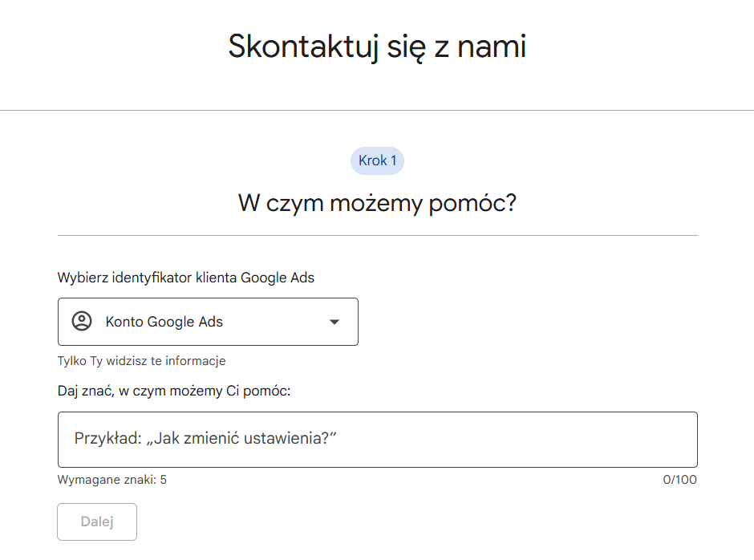The width and height of the screenshot is (754, 560).
Task: Click the Krok 1 step badge
Action: pyautogui.click(x=378, y=160)
